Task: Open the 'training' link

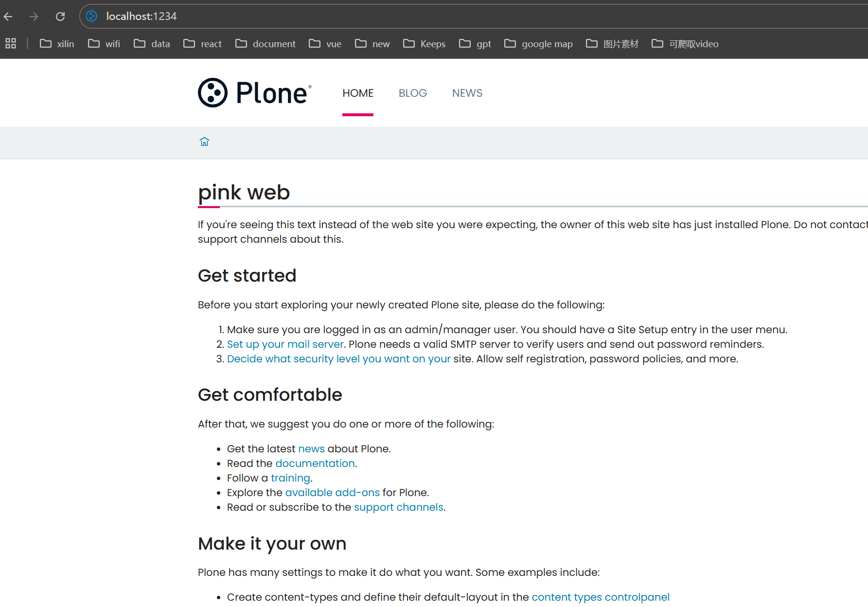Action: (290, 478)
